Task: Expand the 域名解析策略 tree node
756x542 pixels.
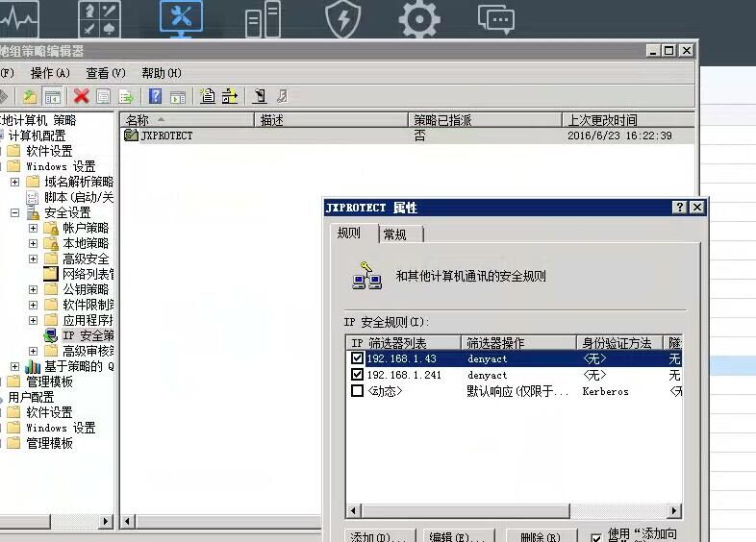Action: coord(15,182)
